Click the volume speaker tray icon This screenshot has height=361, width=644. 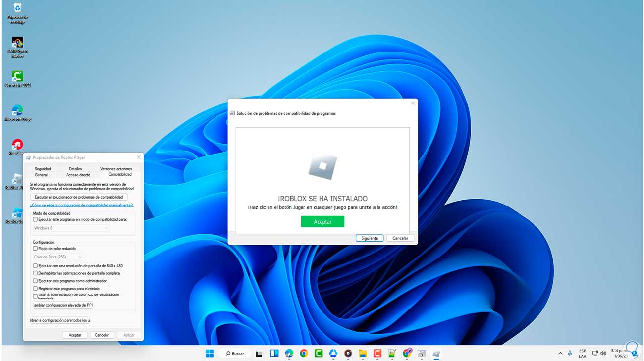pyautogui.click(x=603, y=353)
